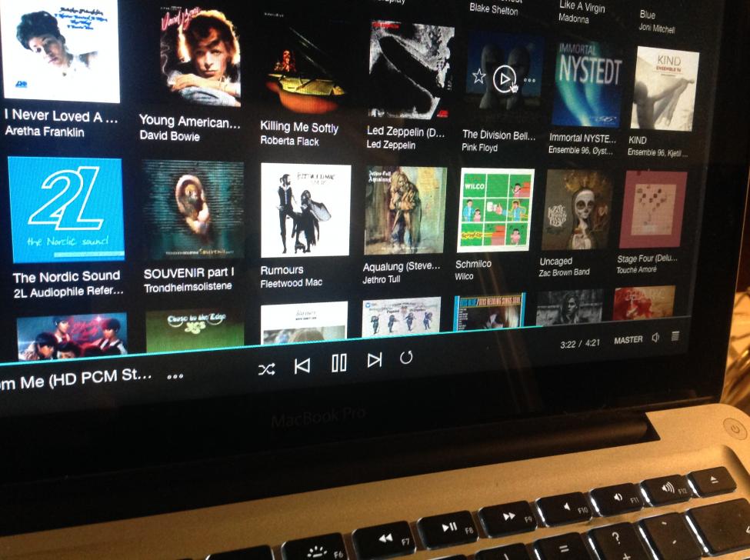Open the Schmilco album cover
Screen dimensions: 750x560
coord(495,209)
